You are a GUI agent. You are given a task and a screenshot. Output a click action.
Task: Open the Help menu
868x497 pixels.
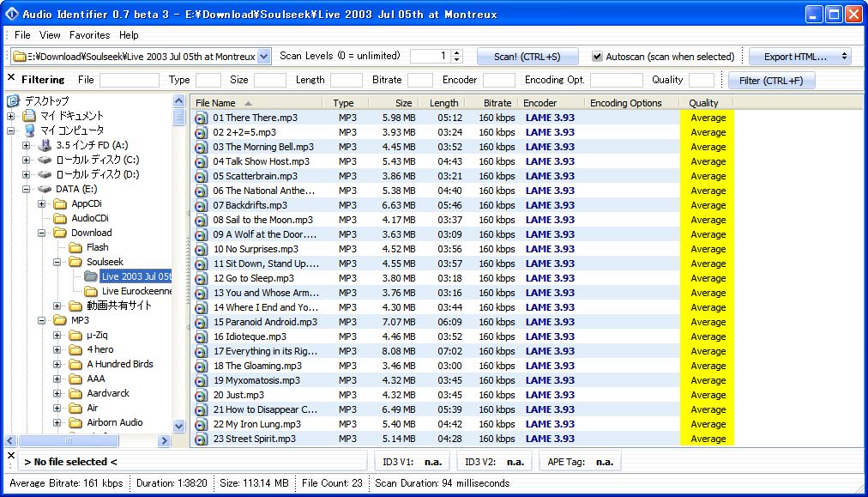tap(129, 35)
